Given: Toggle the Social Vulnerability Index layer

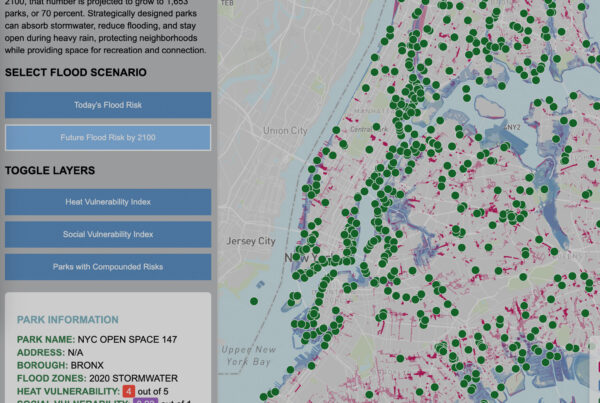Looking at the screenshot, I should pos(108,234).
